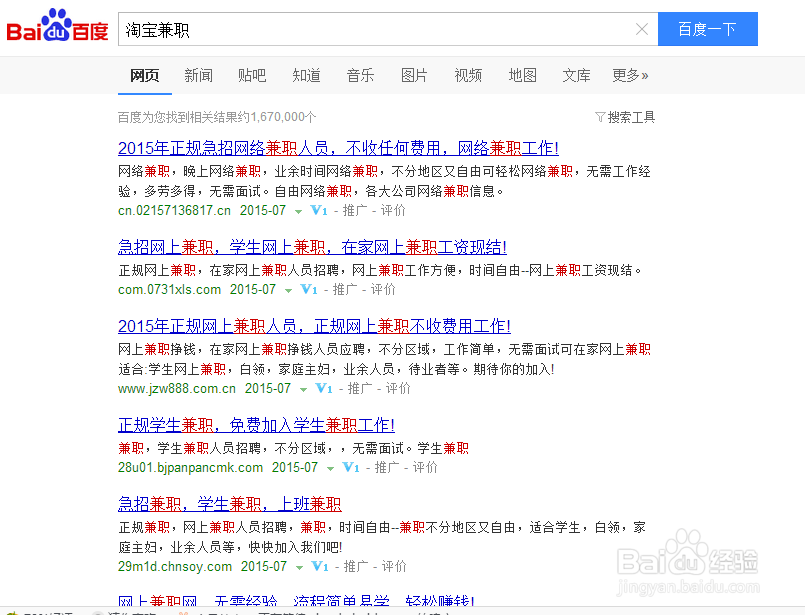Click 推广 label for cn.02157136817.cn result

[355, 210]
